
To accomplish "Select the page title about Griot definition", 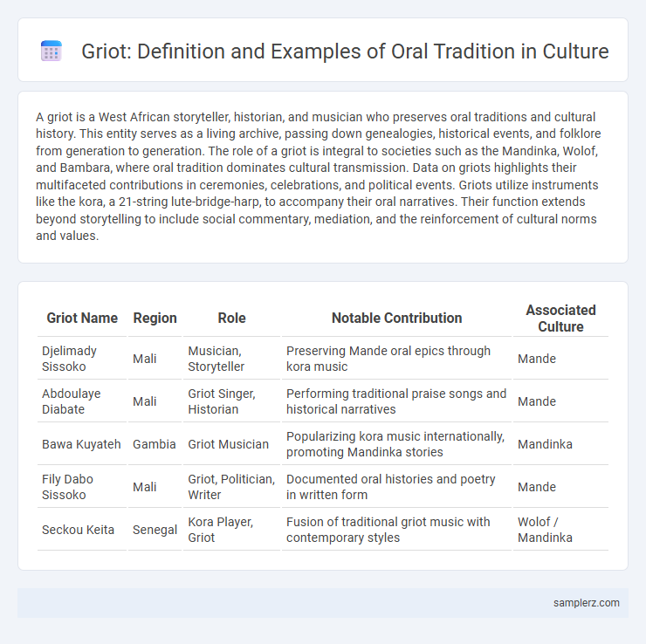I will 345,51.
